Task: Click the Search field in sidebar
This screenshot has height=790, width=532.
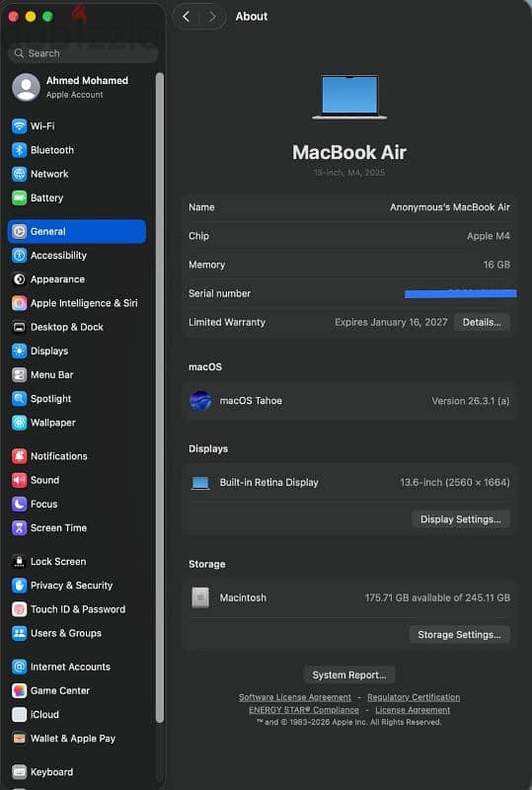Action: coord(83,53)
